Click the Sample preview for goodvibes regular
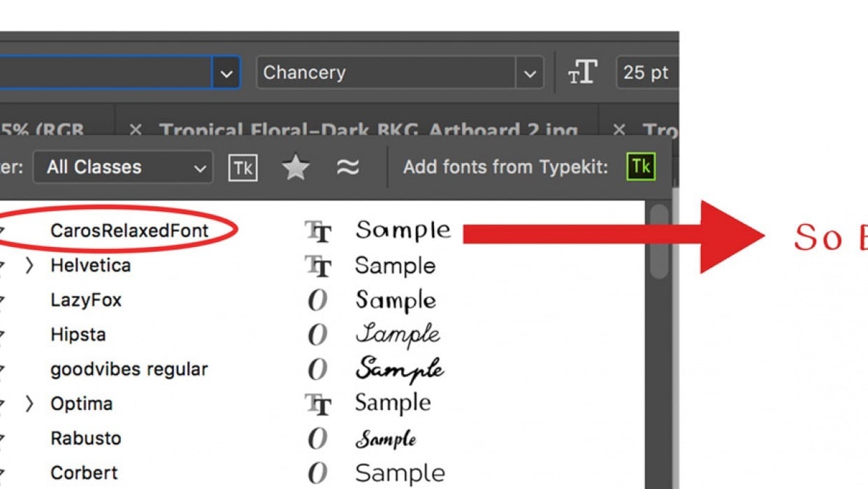 coord(400,369)
